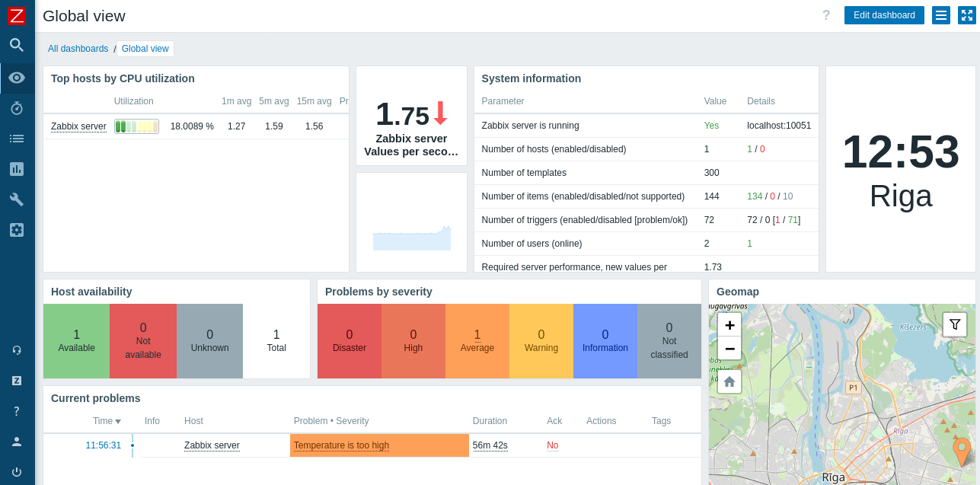Open the Configuration wrench icon menu

(x=17, y=199)
